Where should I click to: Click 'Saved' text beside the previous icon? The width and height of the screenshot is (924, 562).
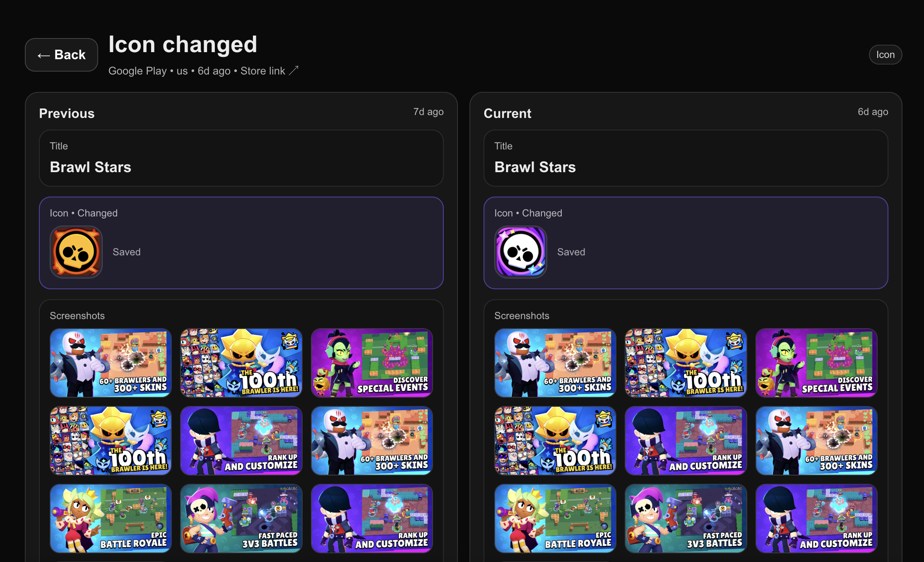click(127, 252)
